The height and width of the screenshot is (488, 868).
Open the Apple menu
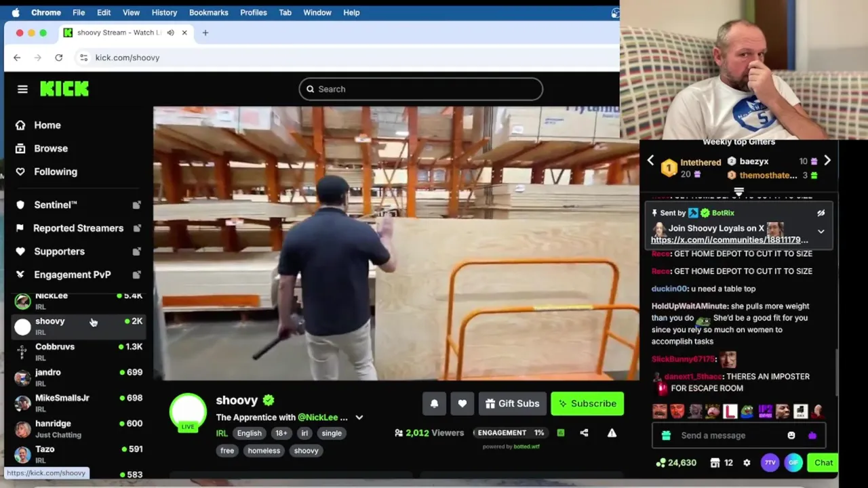click(x=16, y=12)
